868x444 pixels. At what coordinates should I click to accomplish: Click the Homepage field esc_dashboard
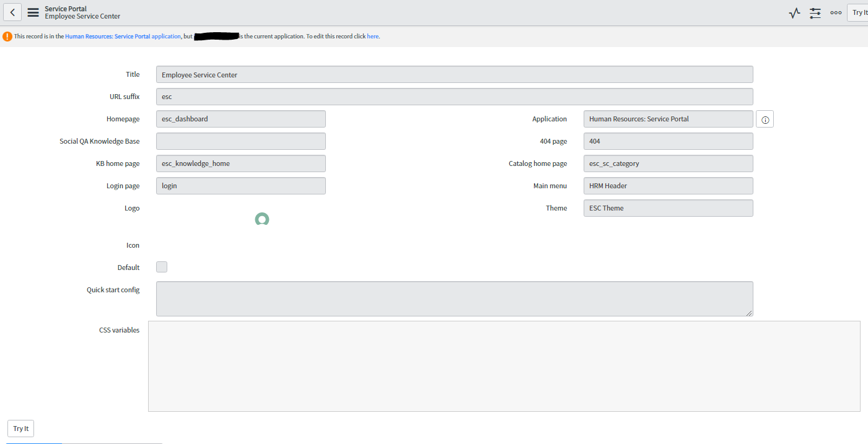point(241,119)
